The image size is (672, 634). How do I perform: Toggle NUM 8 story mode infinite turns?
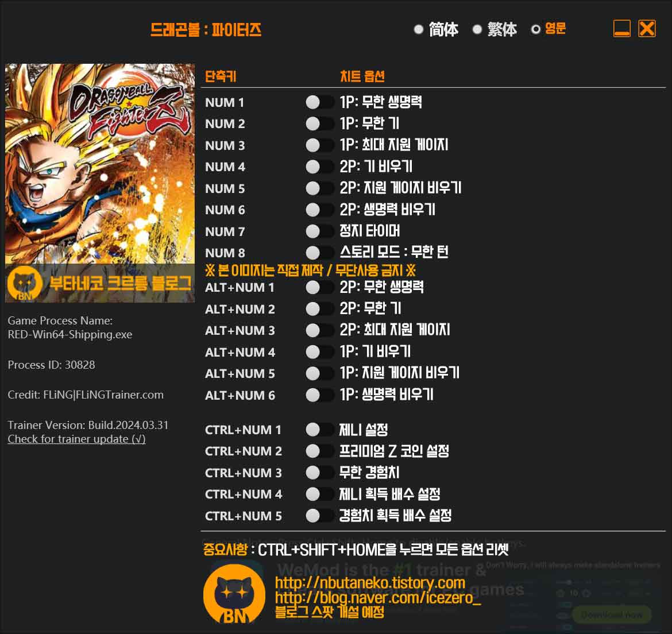pos(319,253)
